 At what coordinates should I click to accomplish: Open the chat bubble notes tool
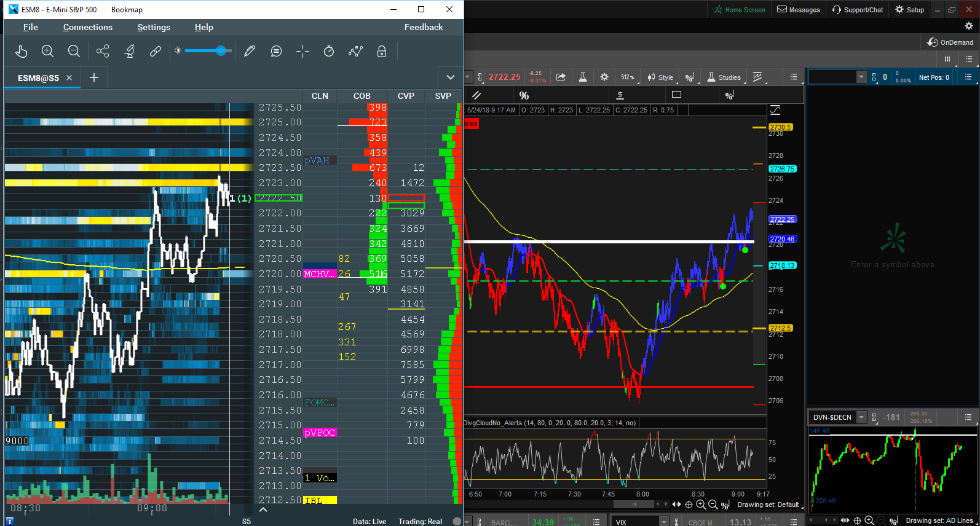[x=276, y=51]
